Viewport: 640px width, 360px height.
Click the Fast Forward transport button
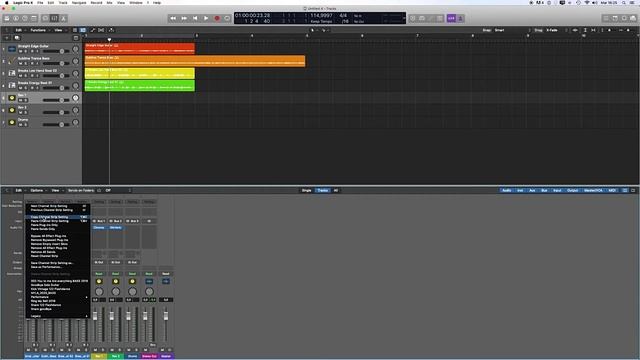point(184,18)
